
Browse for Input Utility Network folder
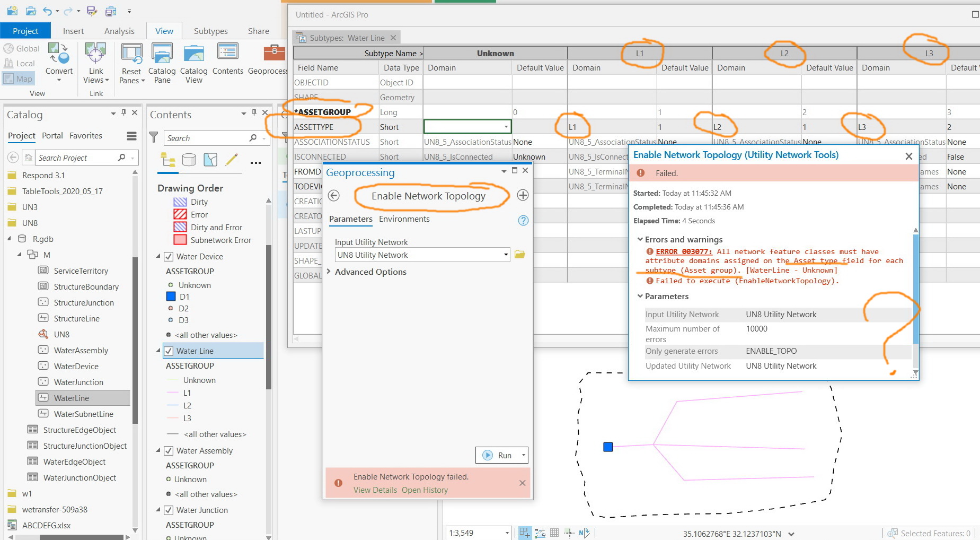(x=520, y=255)
